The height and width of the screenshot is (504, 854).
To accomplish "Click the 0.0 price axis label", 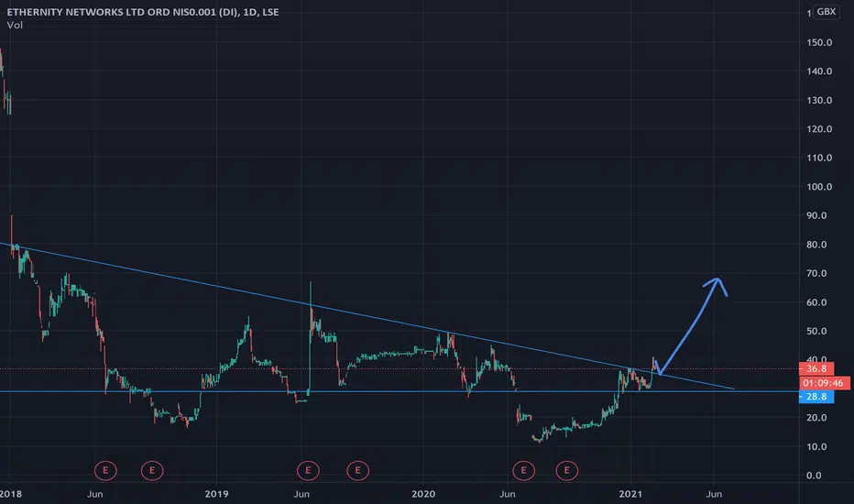I will coord(814,476).
